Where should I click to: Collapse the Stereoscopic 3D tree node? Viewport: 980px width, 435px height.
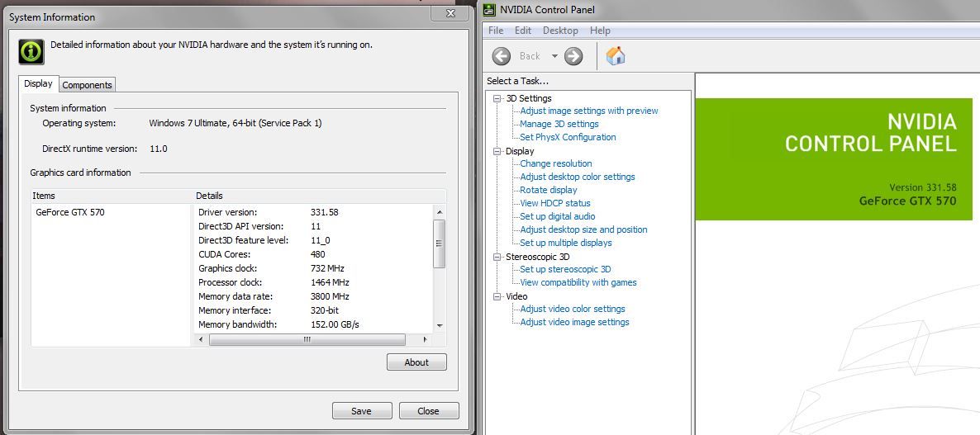pyautogui.click(x=497, y=257)
